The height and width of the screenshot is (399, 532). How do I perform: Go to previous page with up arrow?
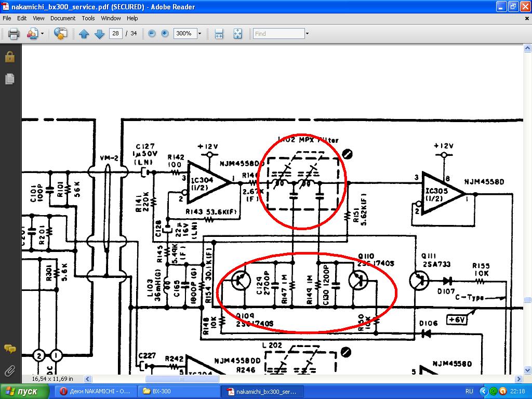pos(84,34)
